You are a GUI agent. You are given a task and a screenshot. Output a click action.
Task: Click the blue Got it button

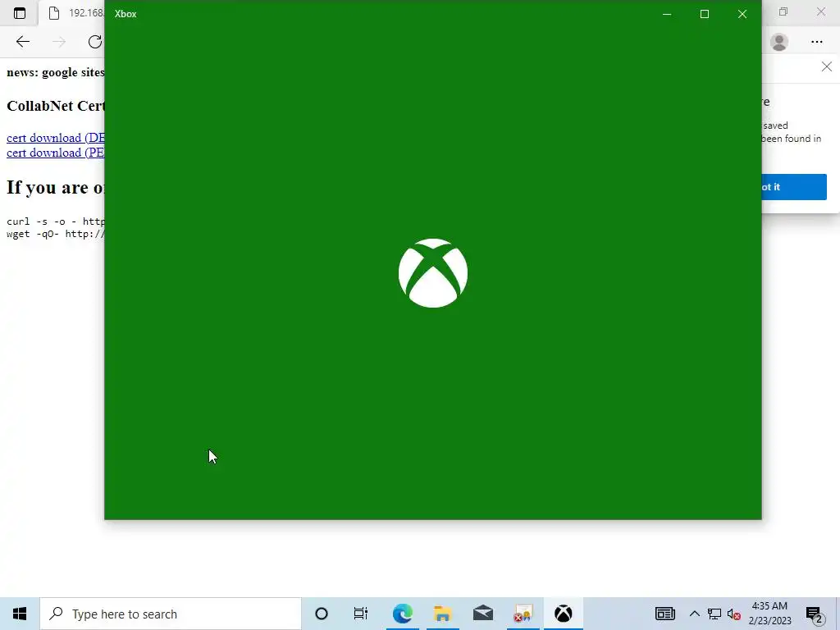pos(794,187)
